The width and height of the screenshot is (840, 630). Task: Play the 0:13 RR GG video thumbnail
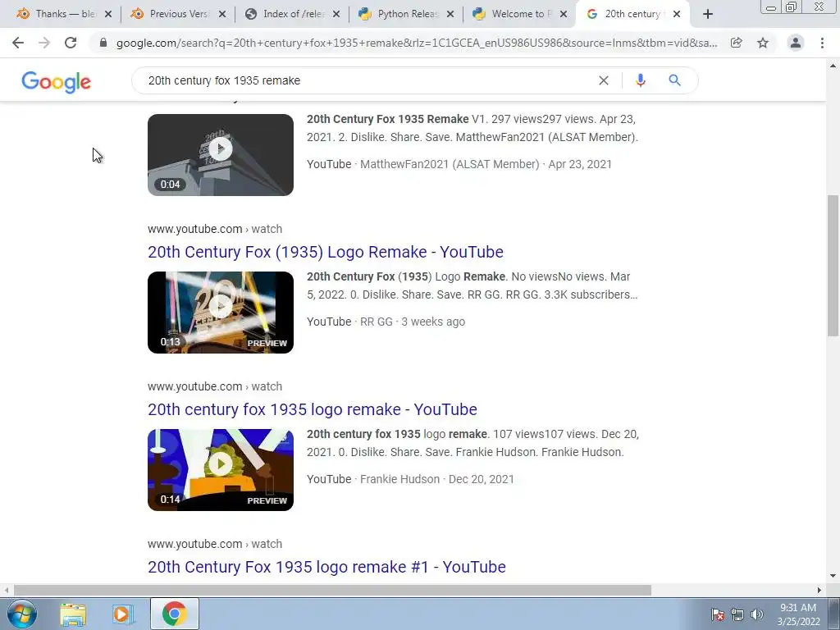click(x=221, y=313)
